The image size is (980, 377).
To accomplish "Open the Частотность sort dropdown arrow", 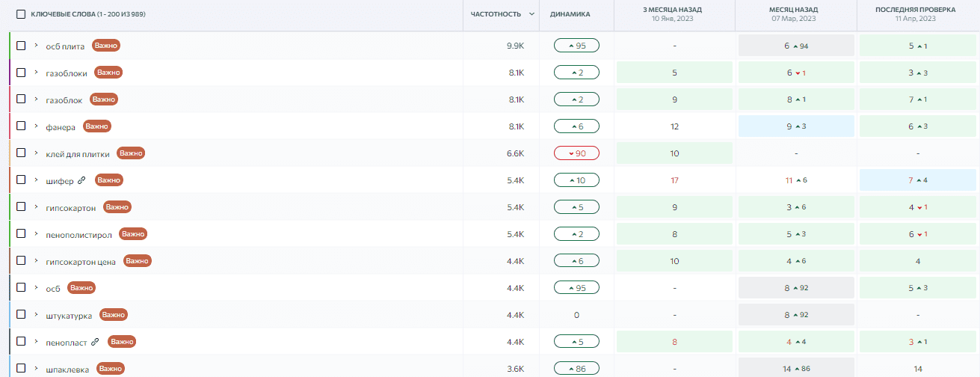I will click(x=531, y=14).
